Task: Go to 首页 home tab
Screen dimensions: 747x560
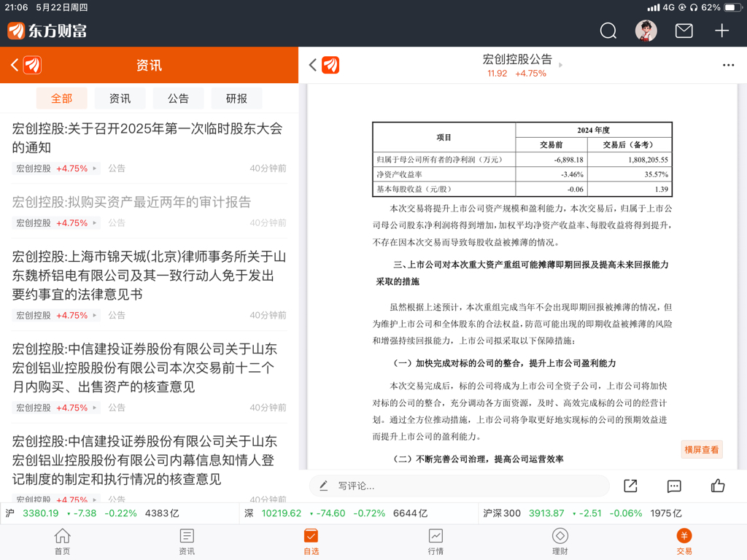Action: point(62,542)
